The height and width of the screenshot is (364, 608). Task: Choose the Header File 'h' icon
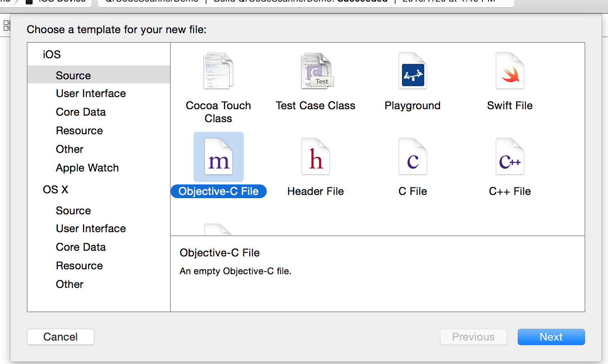point(316,157)
